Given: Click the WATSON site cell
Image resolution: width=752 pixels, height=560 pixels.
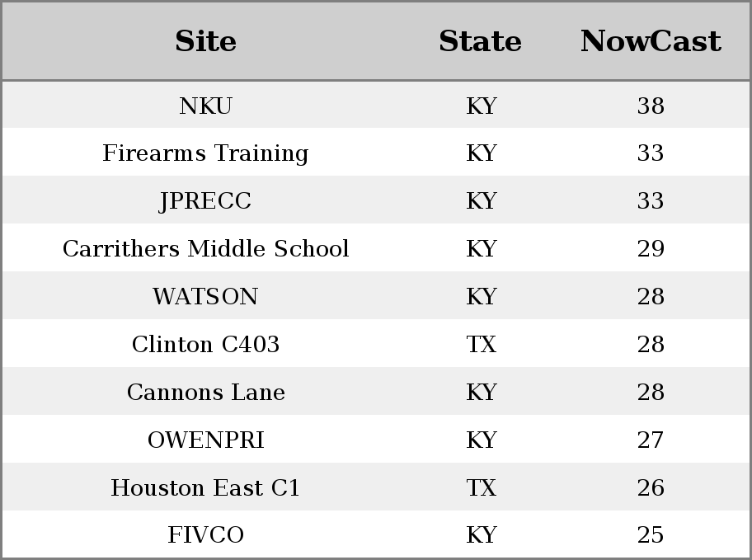Looking at the screenshot, I should [x=205, y=297].
